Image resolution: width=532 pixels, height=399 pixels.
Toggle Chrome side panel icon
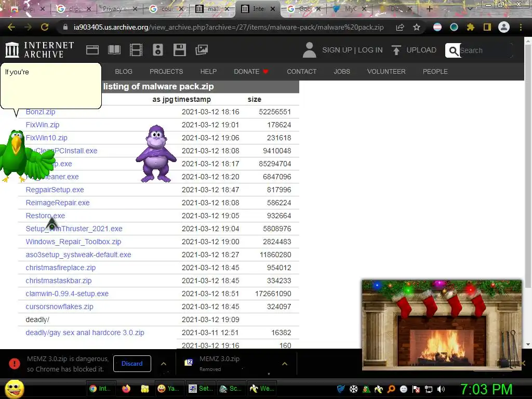click(487, 27)
